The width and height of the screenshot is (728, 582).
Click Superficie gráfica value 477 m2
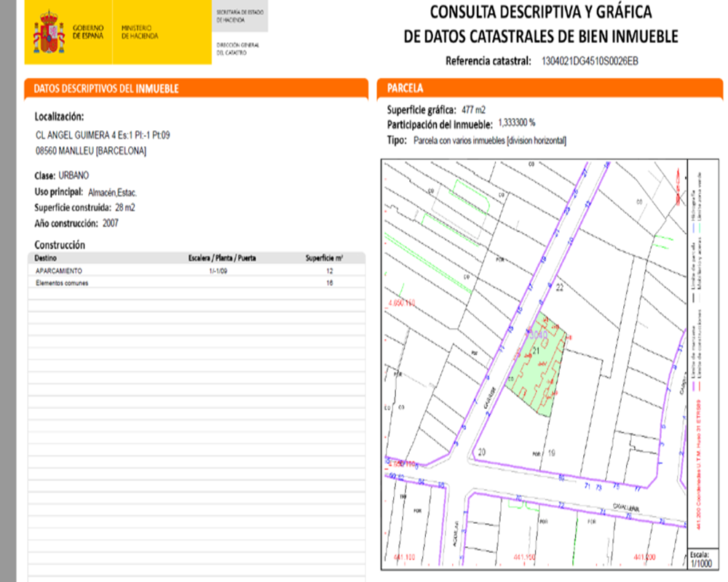click(474, 110)
